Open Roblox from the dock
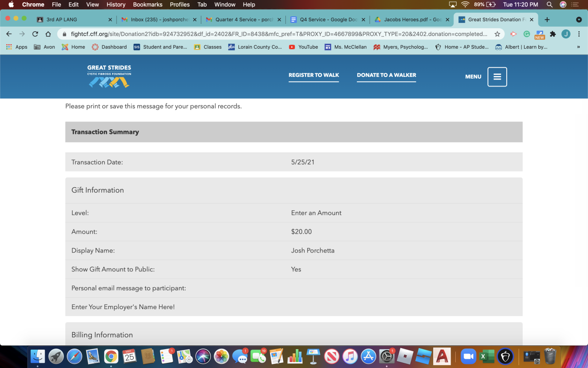Image resolution: width=588 pixels, height=368 pixels. point(405,356)
